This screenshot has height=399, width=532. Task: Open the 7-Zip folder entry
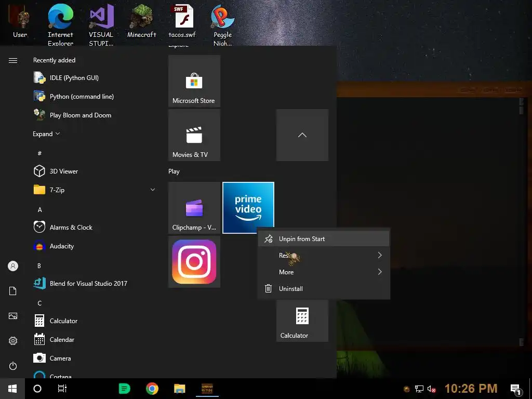point(95,190)
